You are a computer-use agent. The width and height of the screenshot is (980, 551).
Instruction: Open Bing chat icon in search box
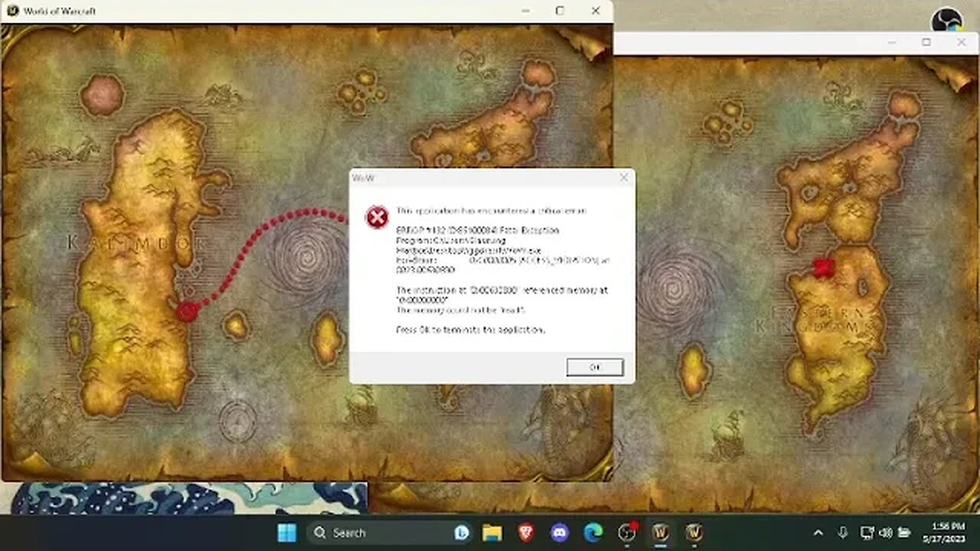pos(461,533)
